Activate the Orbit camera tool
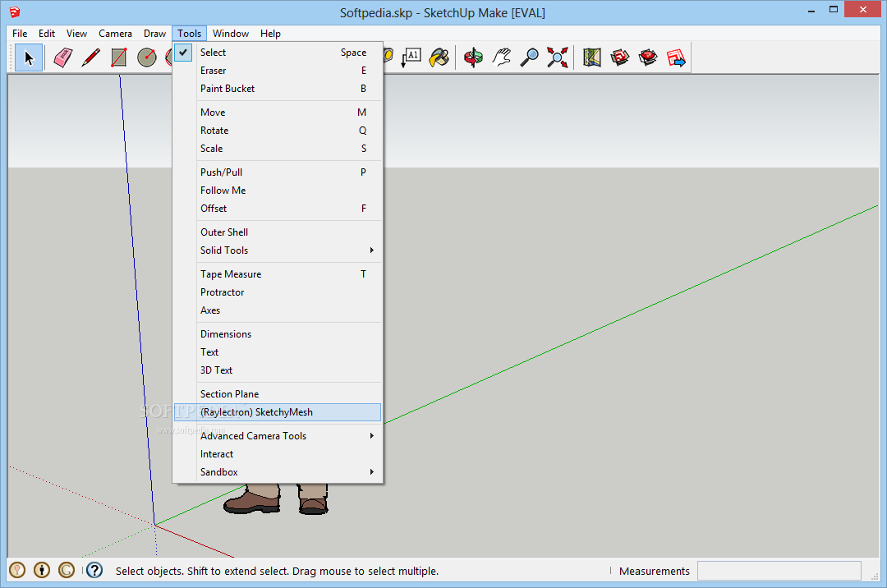887x588 pixels. click(x=474, y=57)
